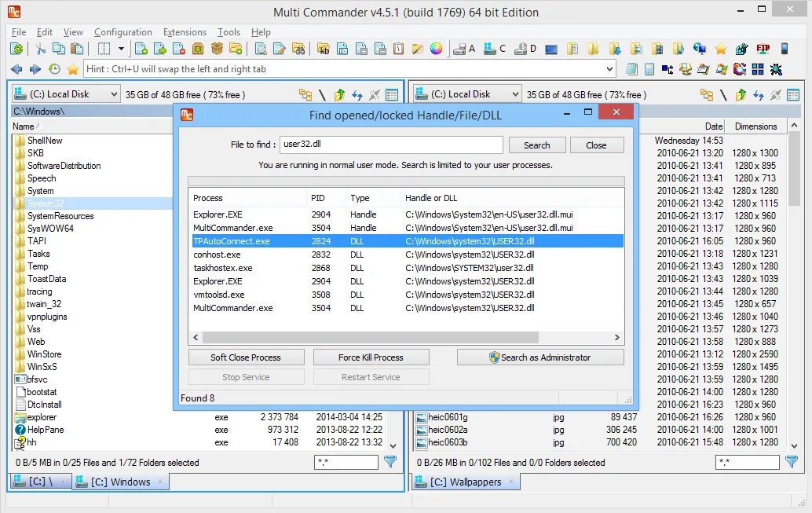Open the View menu
Image resolution: width=812 pixels, height=513 pixels.
[73, 32]
